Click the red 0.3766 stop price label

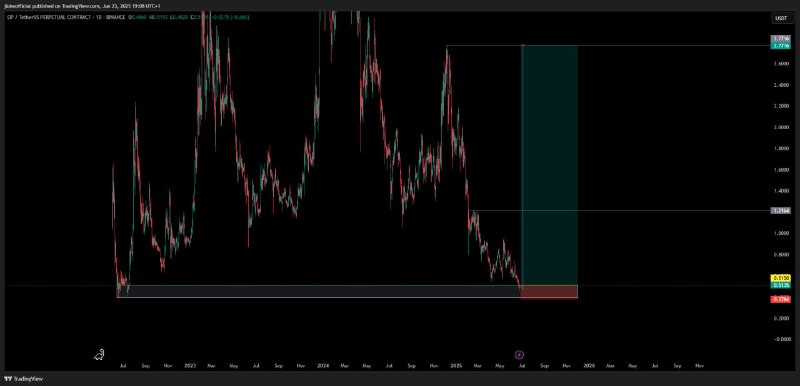coord(781,300)
